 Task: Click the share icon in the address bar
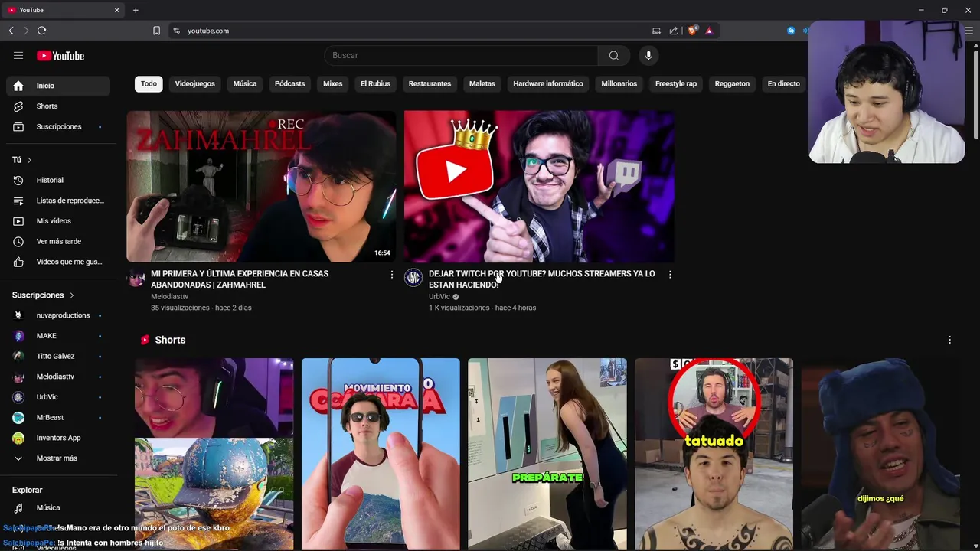[x=674, y=31]
